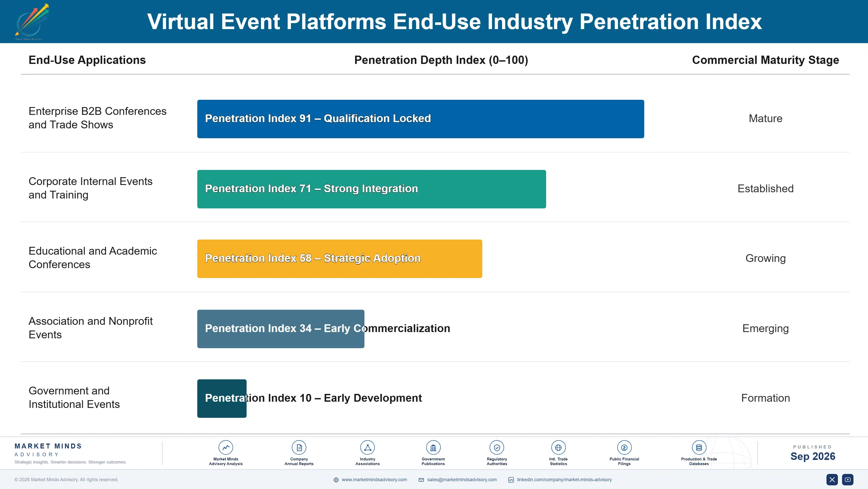Select the dark teal Penetration Index 10 bar
The height and width of the screenshot is (489, 868).
222,399
